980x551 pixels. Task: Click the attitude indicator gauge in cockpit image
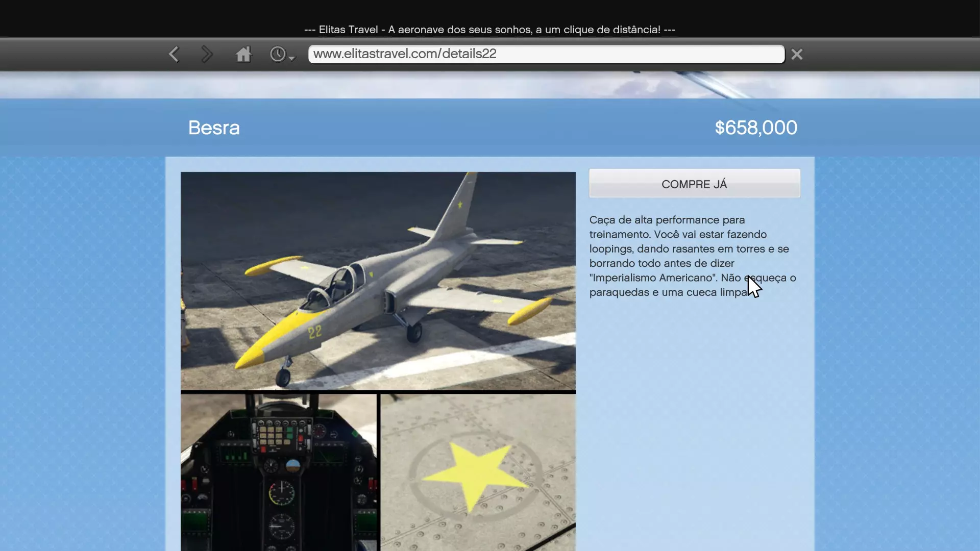point(293,465)
